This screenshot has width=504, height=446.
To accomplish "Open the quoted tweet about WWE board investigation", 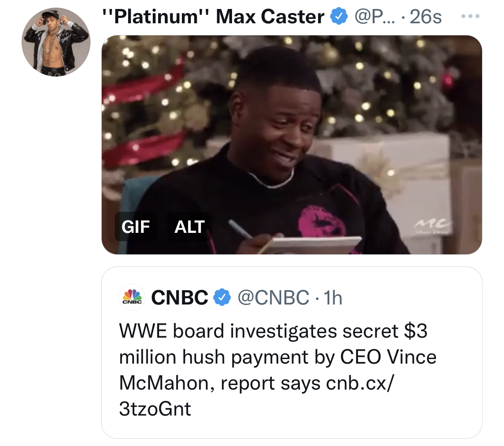I will tap(292, 352).
